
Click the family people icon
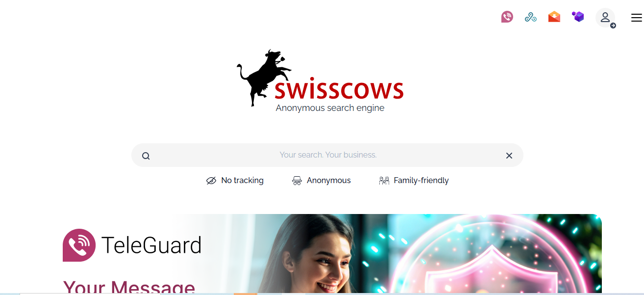click(x=384, y=181)
